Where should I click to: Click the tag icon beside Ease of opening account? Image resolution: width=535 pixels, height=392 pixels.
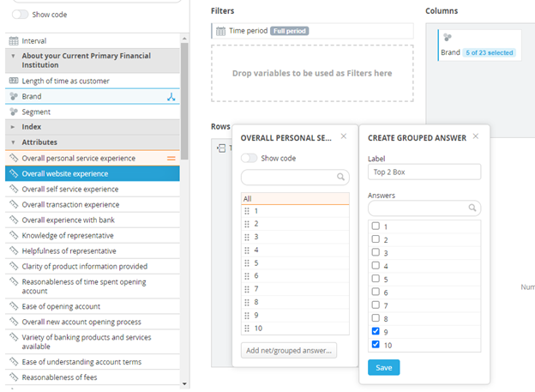pyautogui.click(x=14, y=306)
